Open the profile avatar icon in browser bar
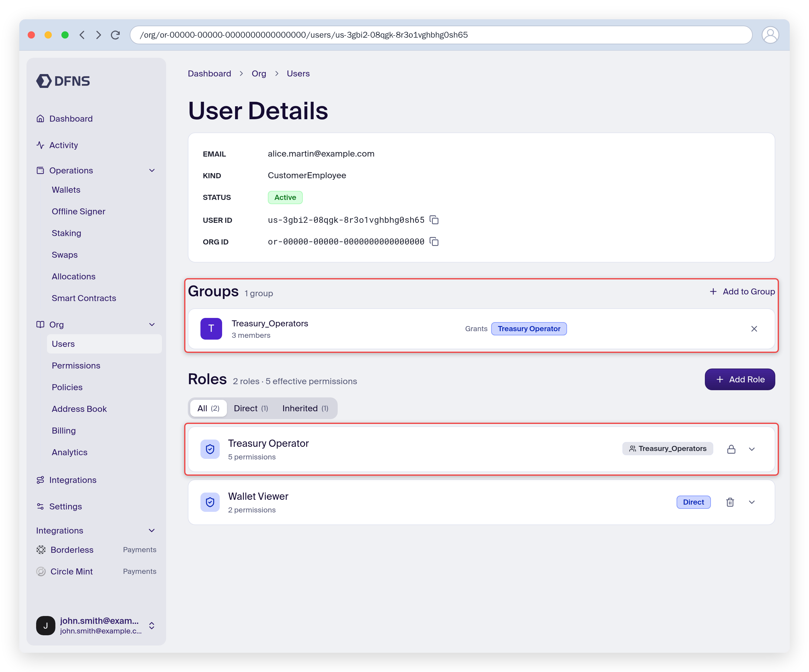 tap(770, 35)
